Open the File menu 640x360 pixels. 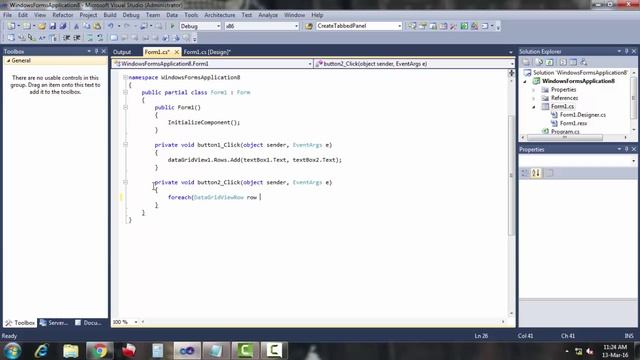click(x=7, y=15)
